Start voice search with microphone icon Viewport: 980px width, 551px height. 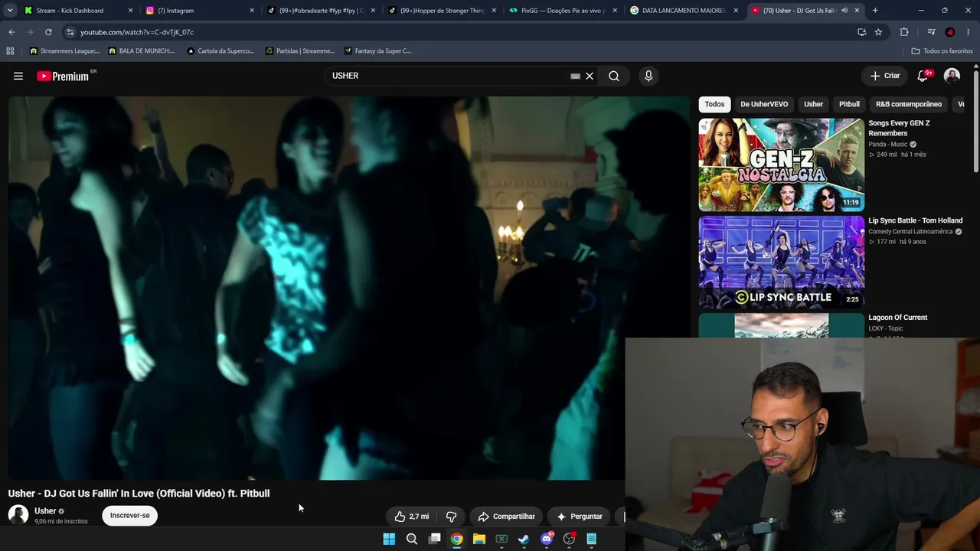tap(648, 76)
